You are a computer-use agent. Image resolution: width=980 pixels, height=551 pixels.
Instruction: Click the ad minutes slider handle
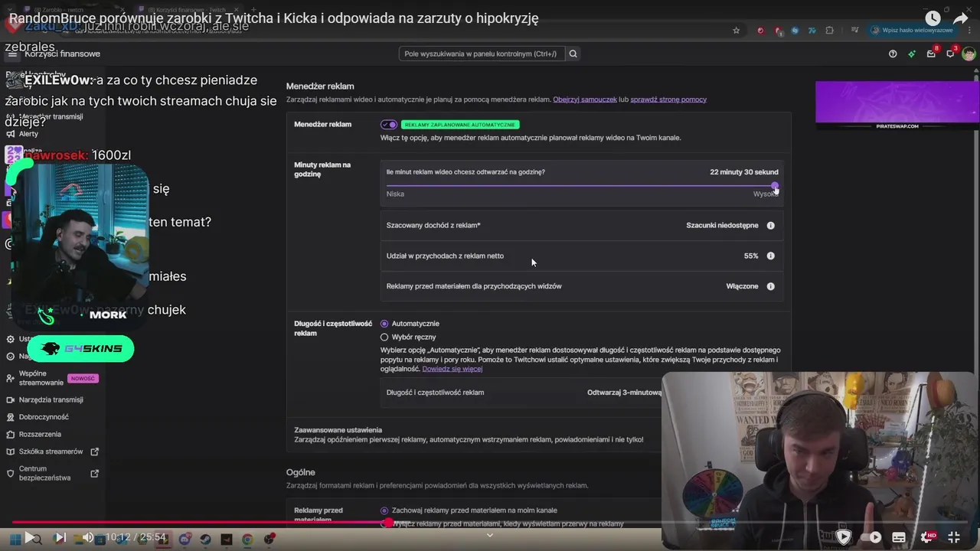pos(775,186)
